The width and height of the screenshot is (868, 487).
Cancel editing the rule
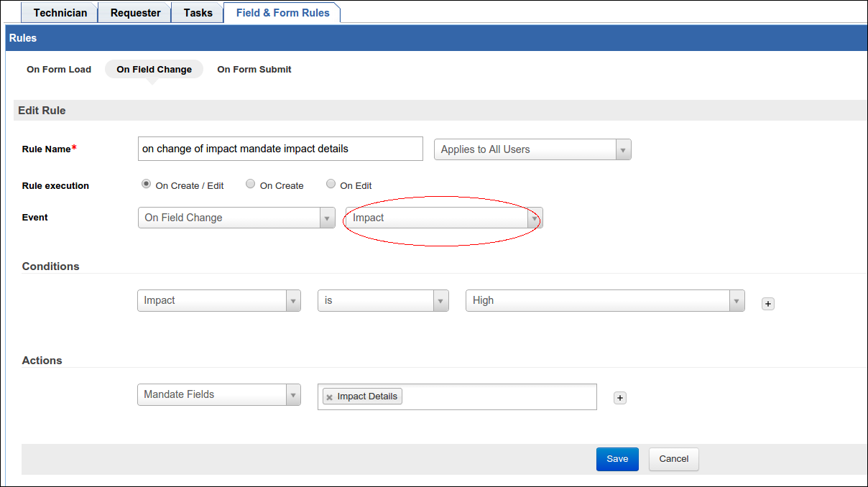tap(673, 459)
